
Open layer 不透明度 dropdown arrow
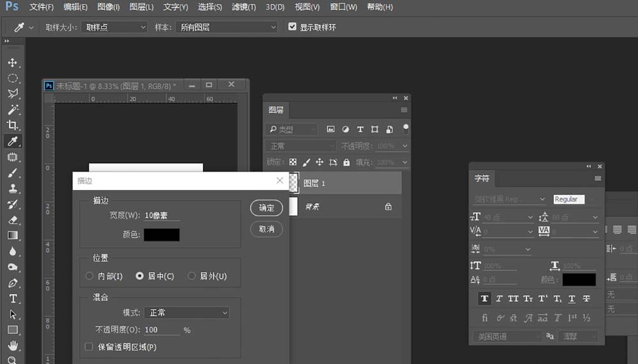[405, 145]
